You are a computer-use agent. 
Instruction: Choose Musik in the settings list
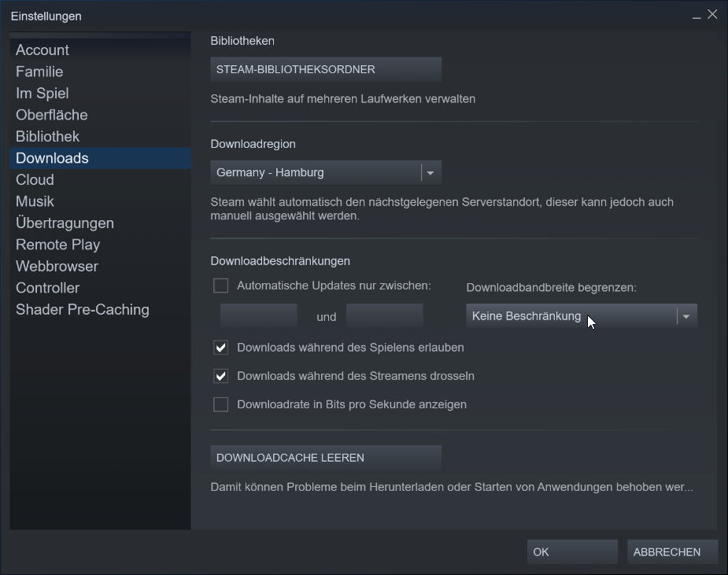point(100,201)
